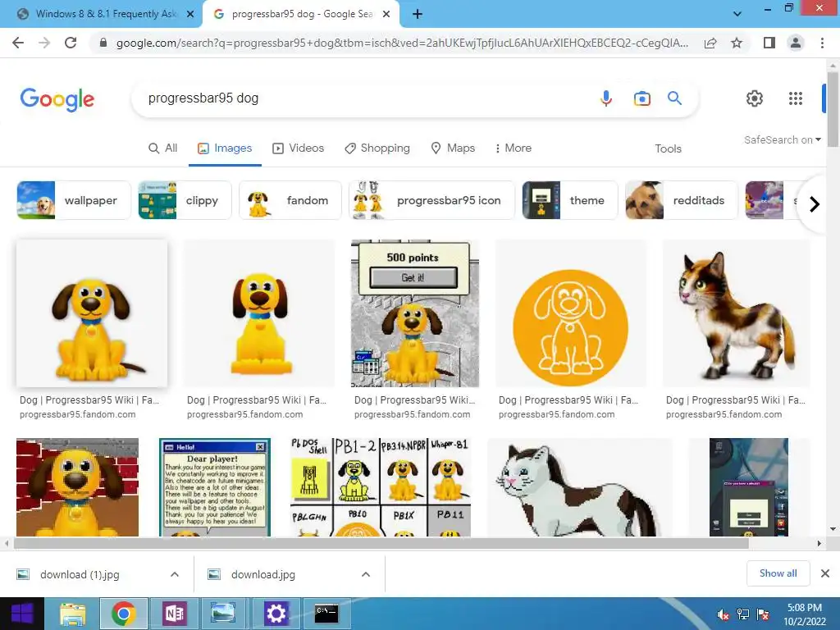840x630 pixels.
Task: Go to Google home via logo
Action: (57, 99)
